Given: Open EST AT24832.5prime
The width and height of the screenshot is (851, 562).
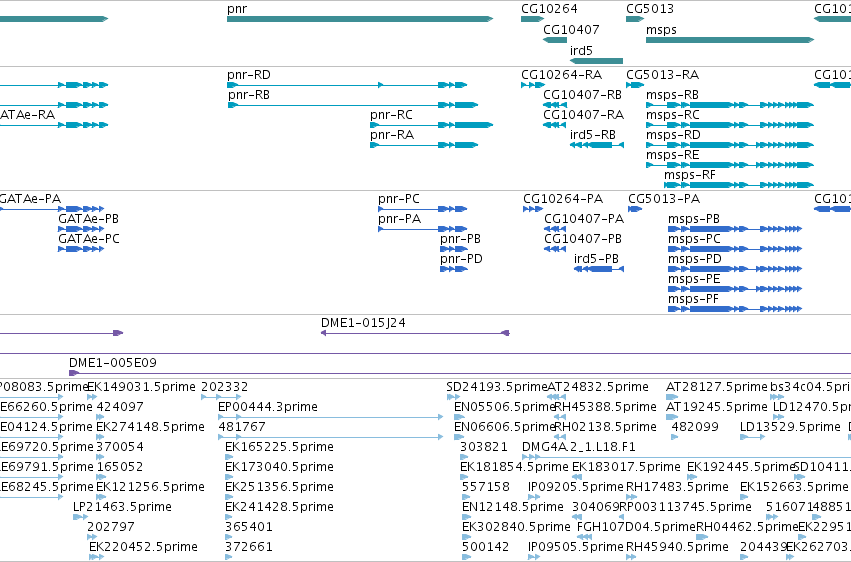Looking at the screenshot, I should [x=557, y=397].
